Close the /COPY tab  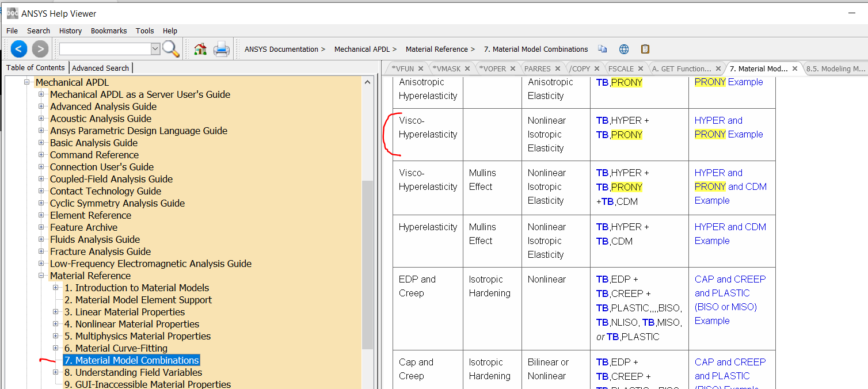597,68
